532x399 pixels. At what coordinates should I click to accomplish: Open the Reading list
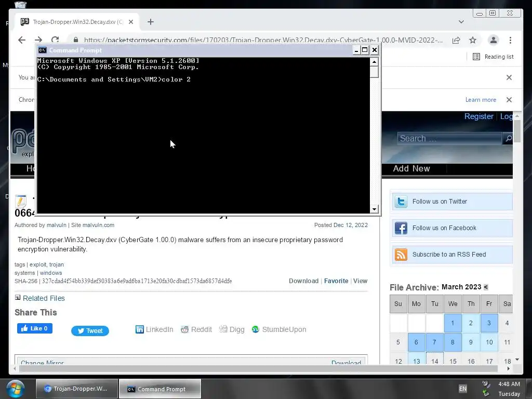click(493, 57)
